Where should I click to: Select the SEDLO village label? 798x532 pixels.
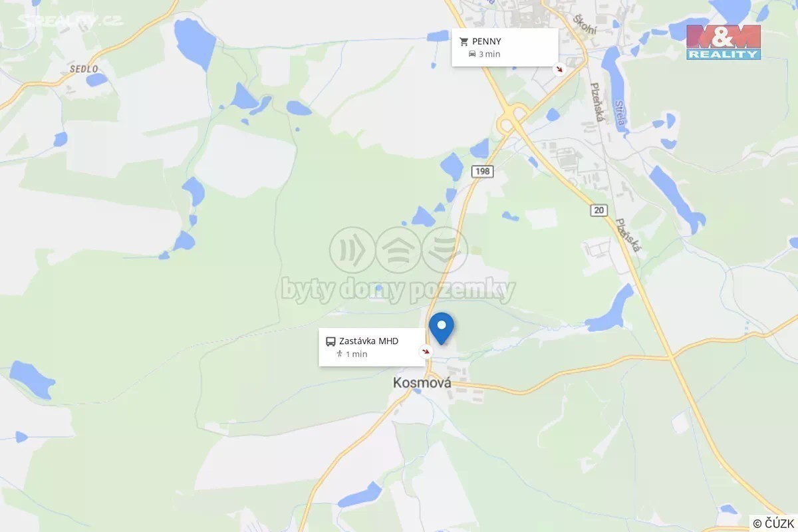pos(84,68)
